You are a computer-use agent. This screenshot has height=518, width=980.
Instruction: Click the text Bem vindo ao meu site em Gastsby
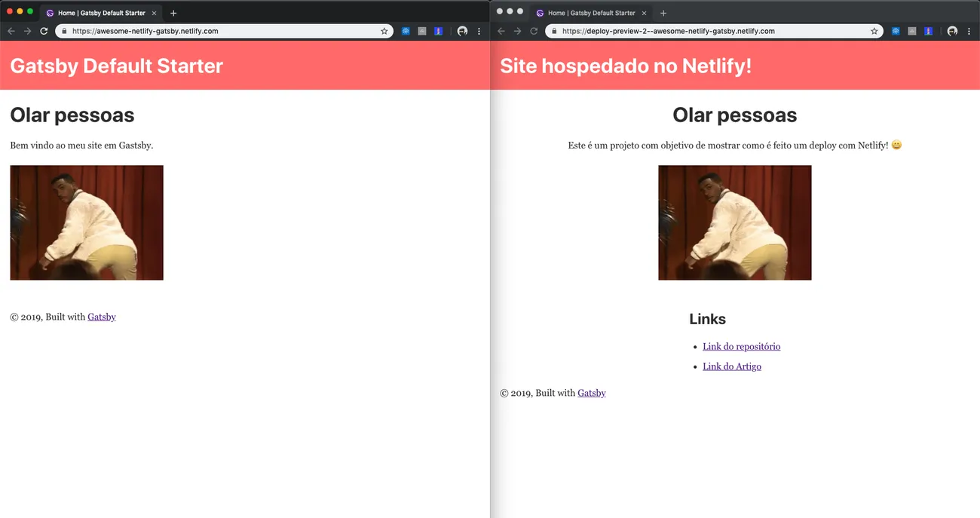pyautogui.click(x=81, y=145)
